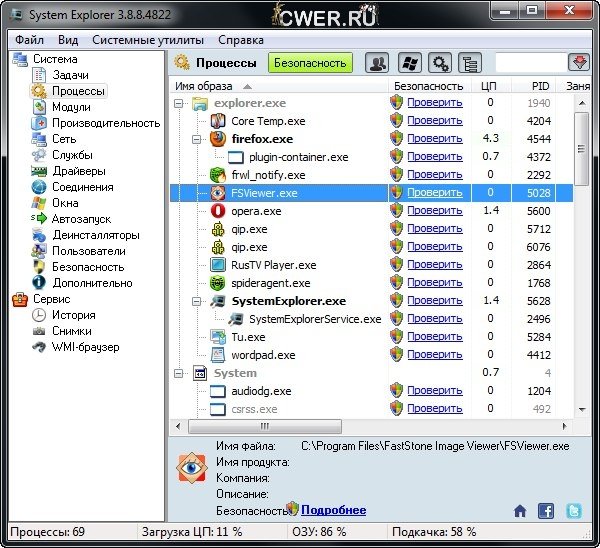The height and width of the screenshot is (548, 600).
Task: Open the Facebook icon
Action: click(x=546, y=511)
